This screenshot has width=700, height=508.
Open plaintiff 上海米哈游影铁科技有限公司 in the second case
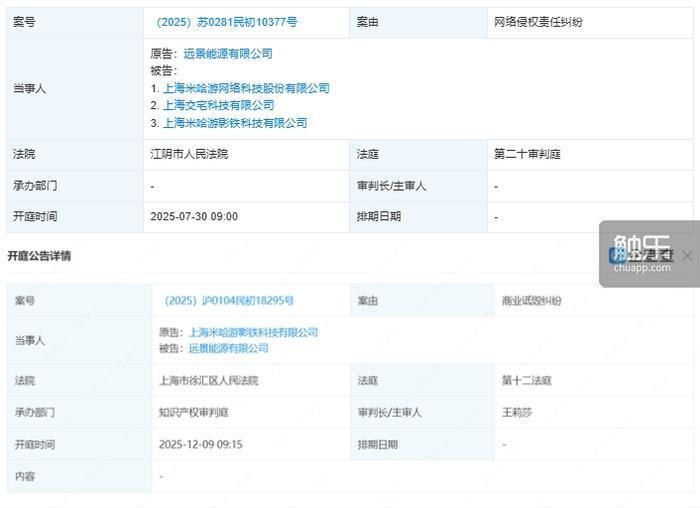click(x=254, y=332)
